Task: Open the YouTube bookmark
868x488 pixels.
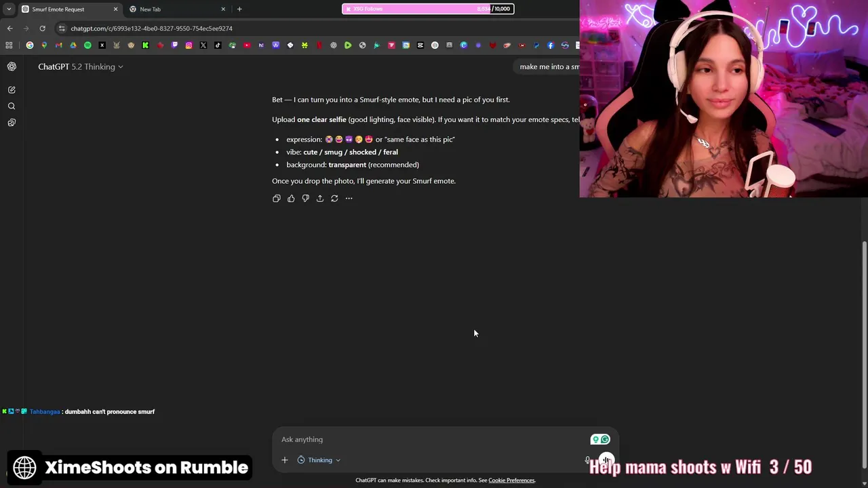Action: pos(247,45)
